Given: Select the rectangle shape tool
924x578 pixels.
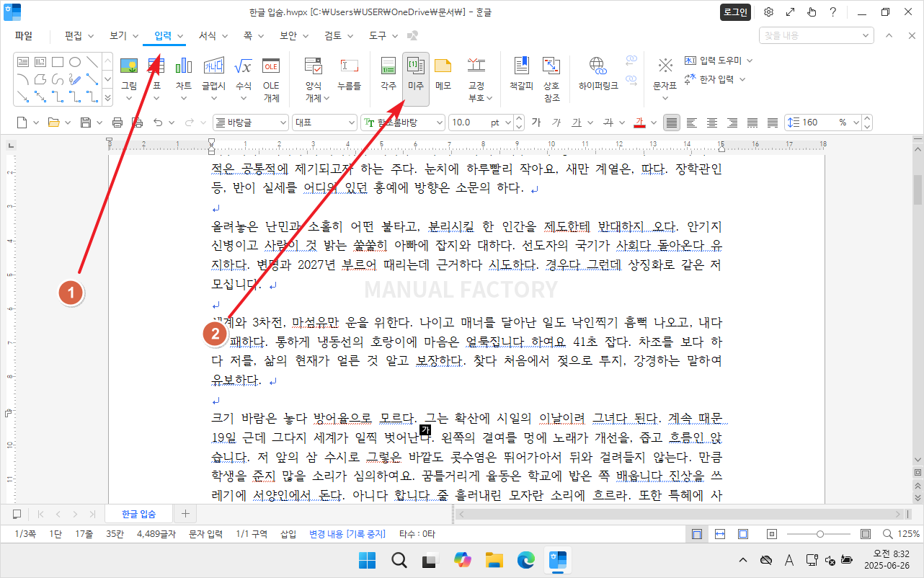Looking at the screenshot, I should click(58, 62).
